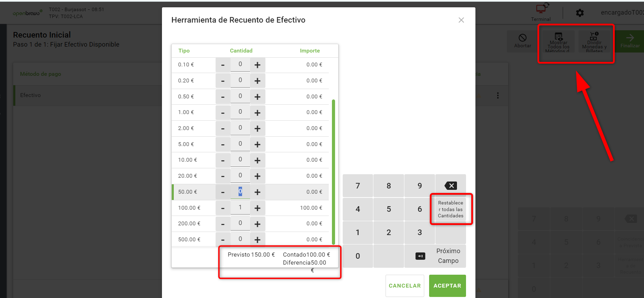Click the Importe column header
Image resolution: width=644 pixels, height=298 pixels.
(x=310, y=51)
